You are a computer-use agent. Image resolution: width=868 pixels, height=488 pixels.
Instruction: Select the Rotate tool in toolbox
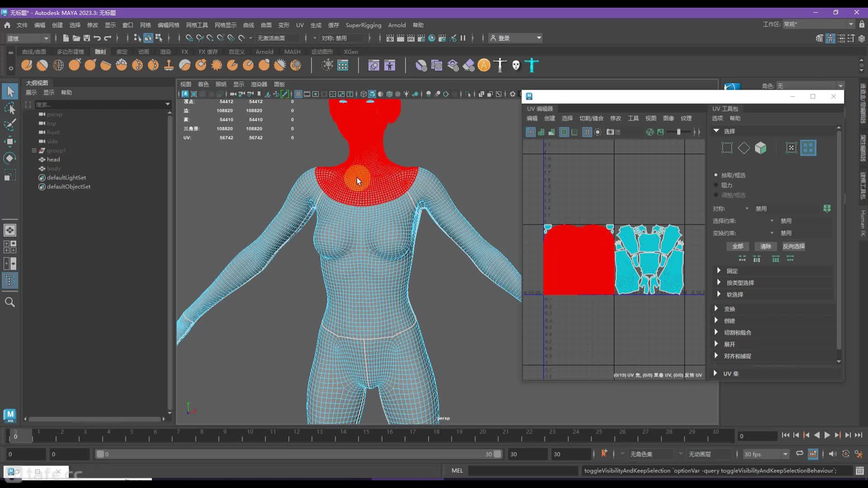10,158
